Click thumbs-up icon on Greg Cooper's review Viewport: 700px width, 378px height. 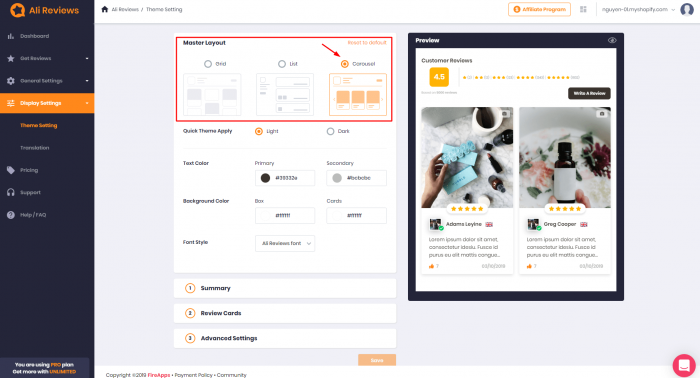coord(529,266)
